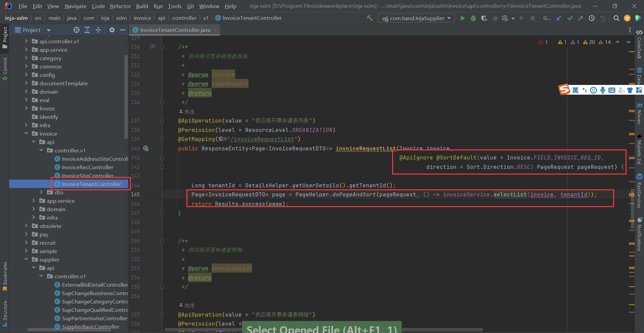Run the com.hand.InjaSupplier configuration
Image resolution: width=644 pixels, height=333 pixels.
[463, 18]
